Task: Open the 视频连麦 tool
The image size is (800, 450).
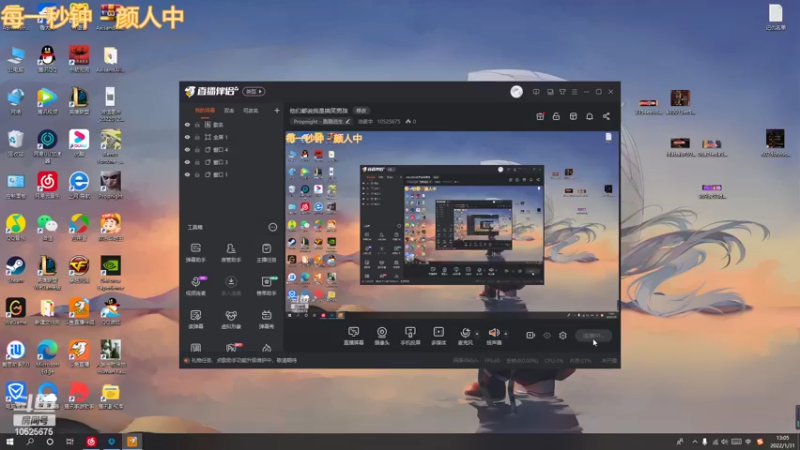Action: 195,286
